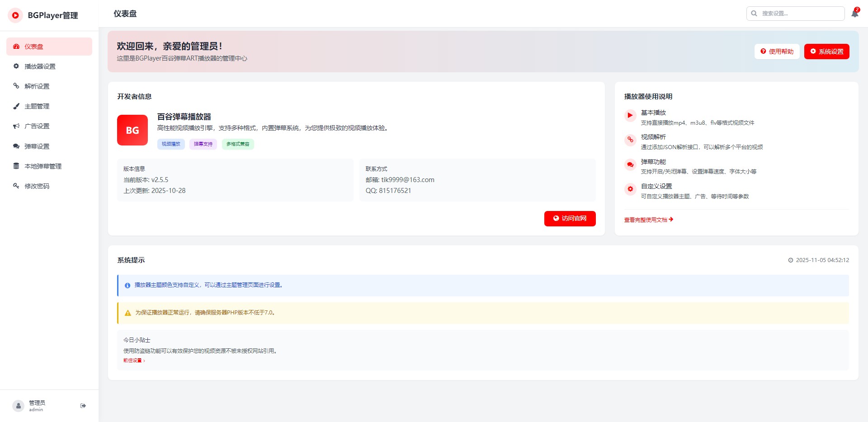This screenshot has height=422, width=868.
Task: Click the 访问官网 button
Action: (570, 219)
